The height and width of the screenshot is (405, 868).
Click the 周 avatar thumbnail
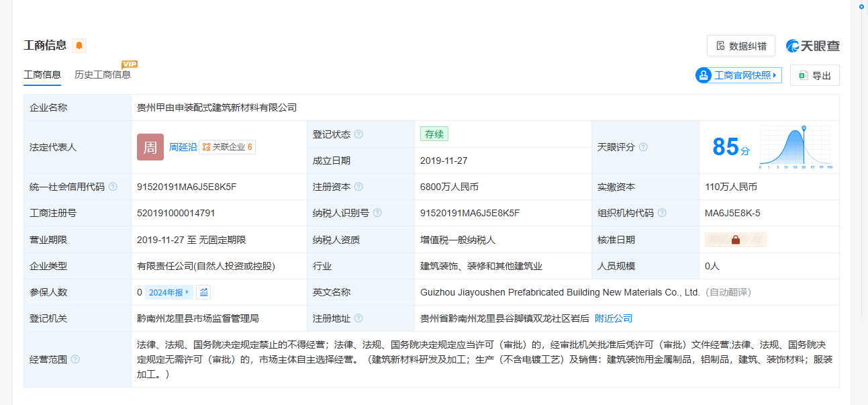150,147
